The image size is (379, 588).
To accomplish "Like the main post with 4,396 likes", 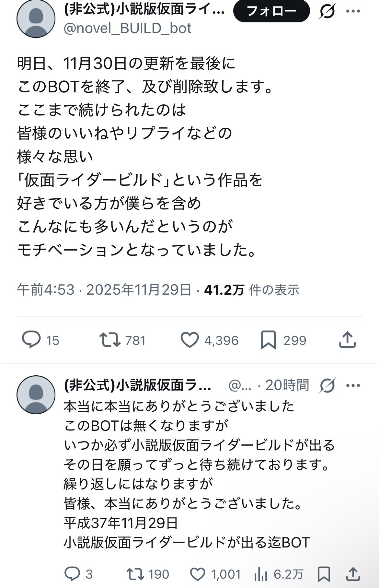I will pos(189,340).
